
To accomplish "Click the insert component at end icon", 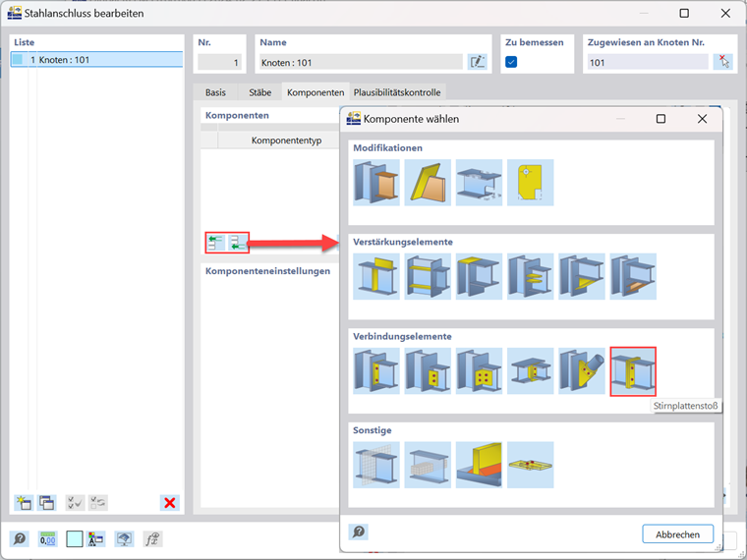I will [238, 243].
